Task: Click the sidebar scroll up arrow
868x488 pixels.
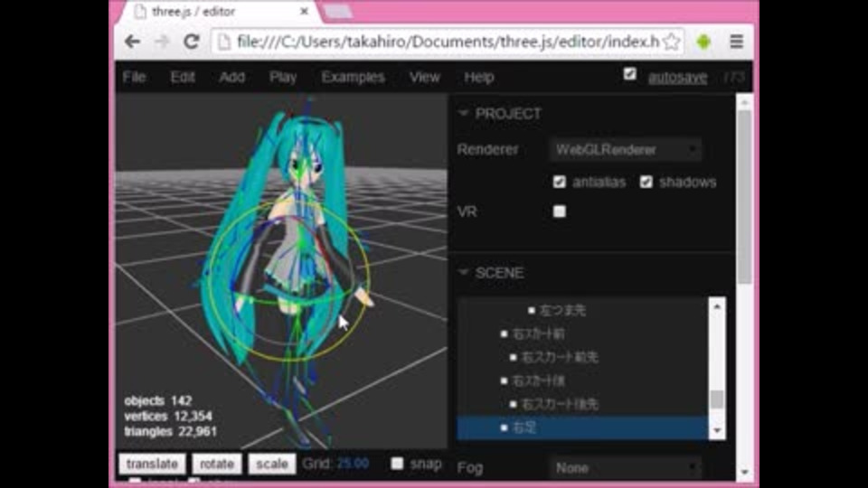Action: 744,102
